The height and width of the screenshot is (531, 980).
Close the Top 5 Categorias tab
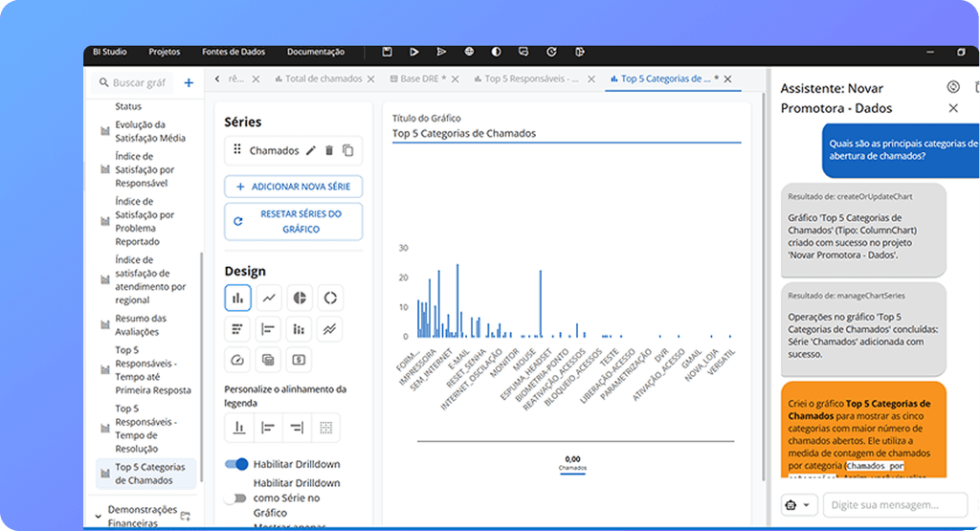pos(727,78)
